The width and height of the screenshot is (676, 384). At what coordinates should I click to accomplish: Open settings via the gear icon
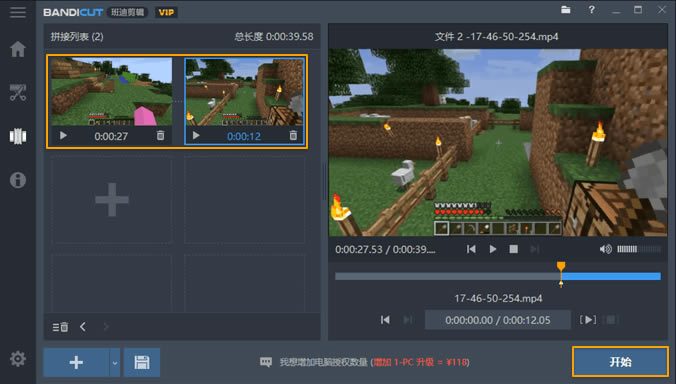tap(18, 359)
